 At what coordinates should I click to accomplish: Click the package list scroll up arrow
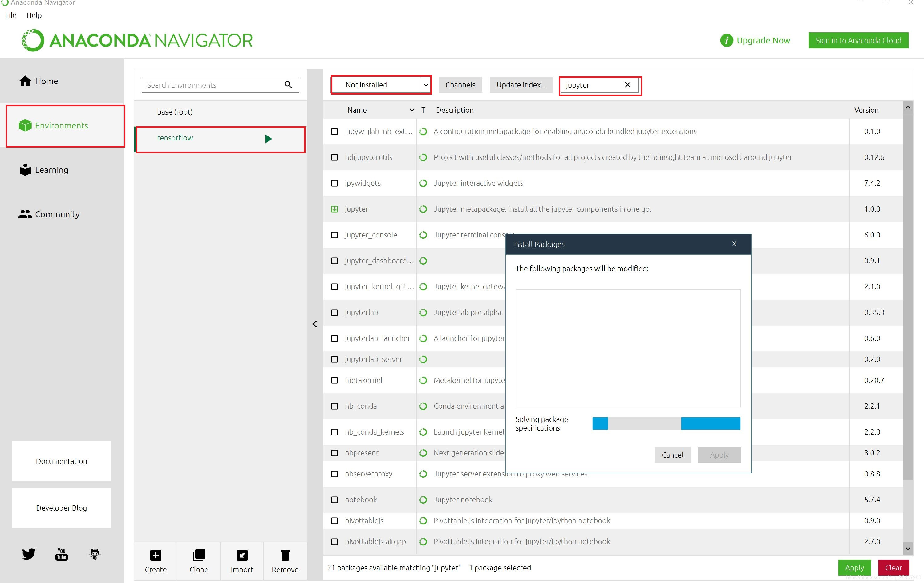coord(907,107)
